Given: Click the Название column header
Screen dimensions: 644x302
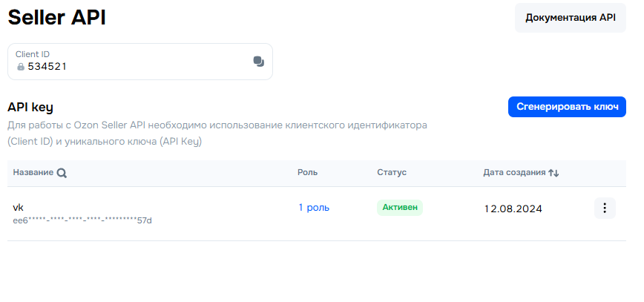Looking at the screenshot, I should [33, 172].
